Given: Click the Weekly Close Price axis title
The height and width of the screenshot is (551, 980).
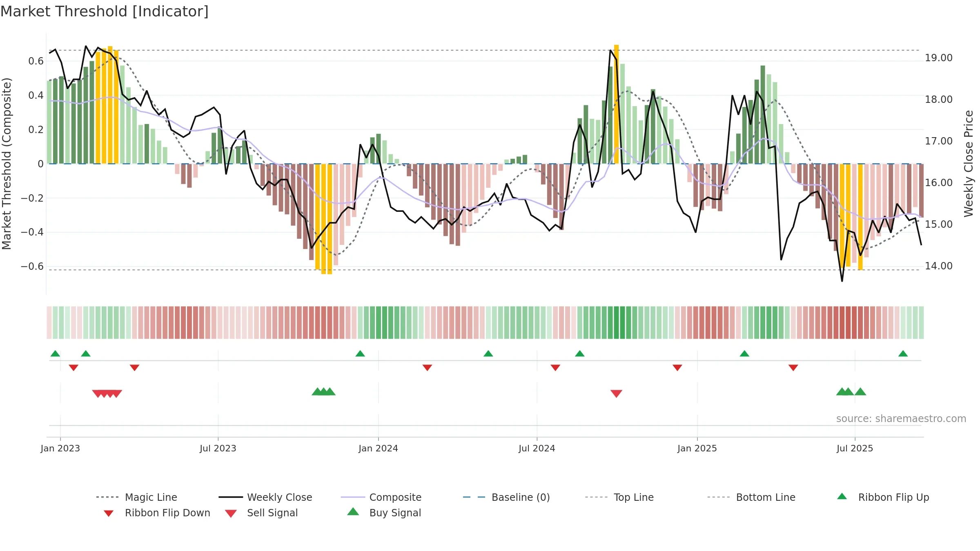Looking at the screenshot, I should tap(969, 163).
